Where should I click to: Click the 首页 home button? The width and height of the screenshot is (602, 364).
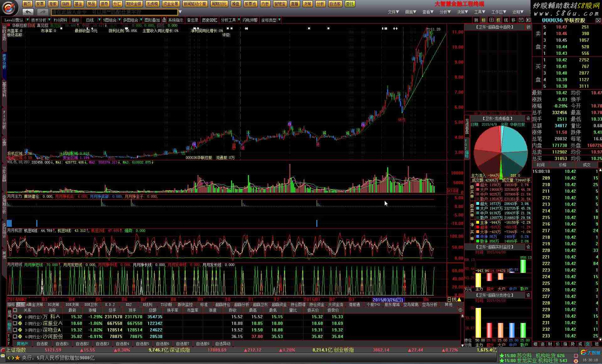coord(27,4)
